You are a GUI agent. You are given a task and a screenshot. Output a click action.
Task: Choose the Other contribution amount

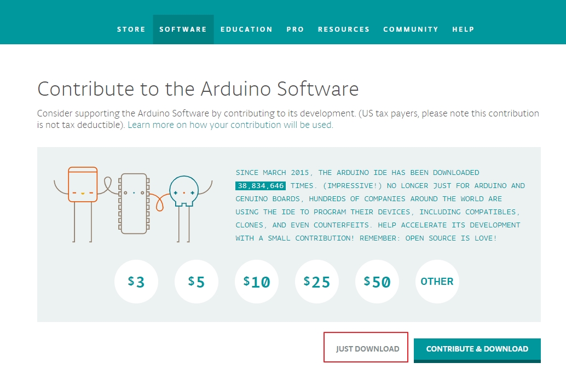coord(437,282)
